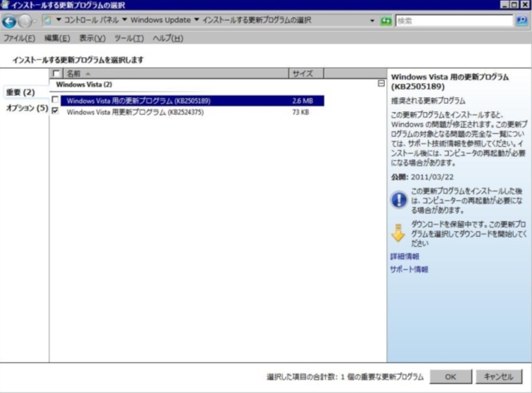The height and width of the screenshot is (393, 532).
Task: Click the 選択した項目の合計数 summary text
Action: [345, 376]
